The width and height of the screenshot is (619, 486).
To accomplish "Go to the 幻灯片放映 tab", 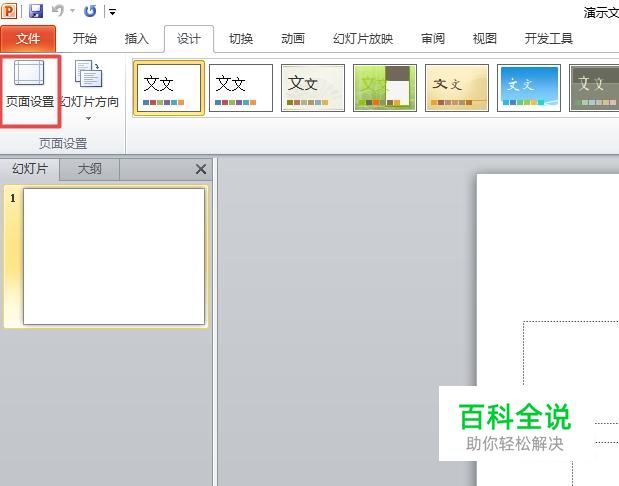I will click(363, 39).
